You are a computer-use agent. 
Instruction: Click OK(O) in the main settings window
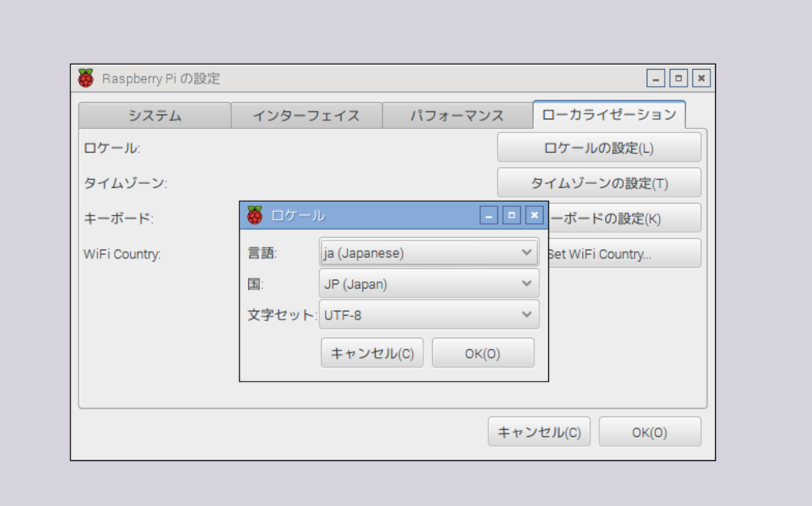coord(650,431)
